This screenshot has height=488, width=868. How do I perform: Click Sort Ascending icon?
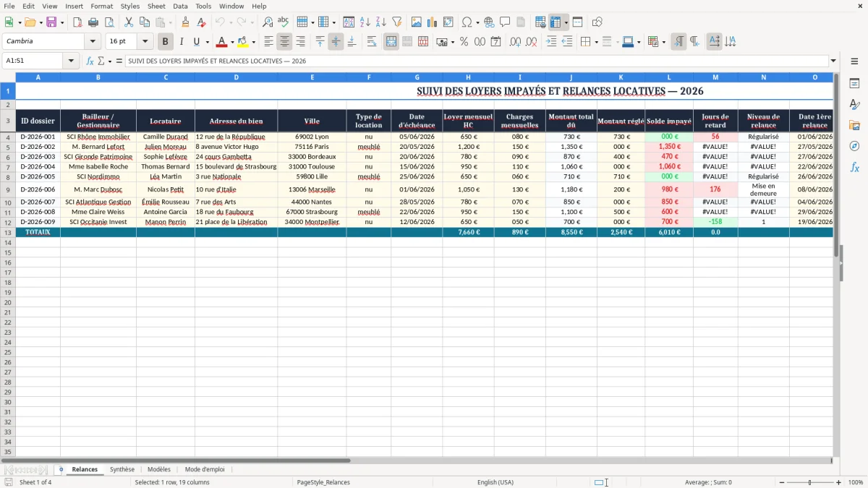click(x=365, y=22)
